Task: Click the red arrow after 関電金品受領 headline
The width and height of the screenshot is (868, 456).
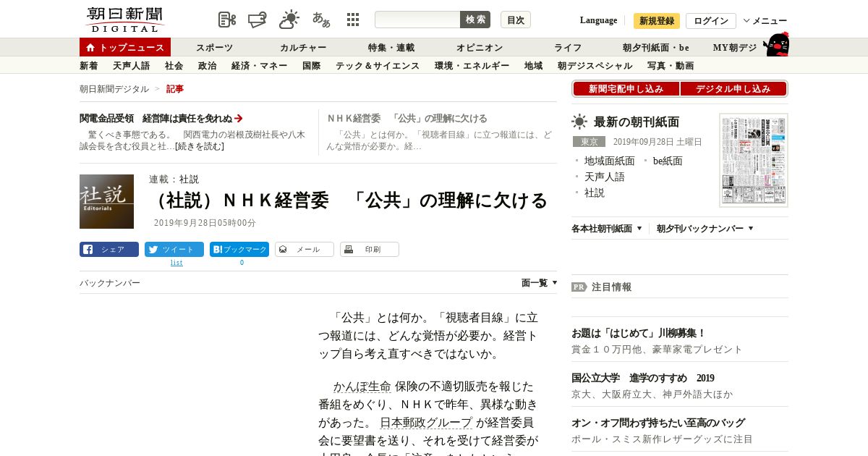Action: tap(239, 118)
